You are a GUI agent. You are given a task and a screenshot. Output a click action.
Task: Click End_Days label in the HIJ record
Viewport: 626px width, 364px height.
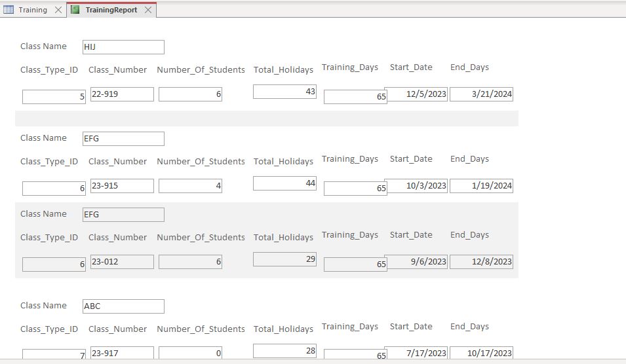click(469, 67)
